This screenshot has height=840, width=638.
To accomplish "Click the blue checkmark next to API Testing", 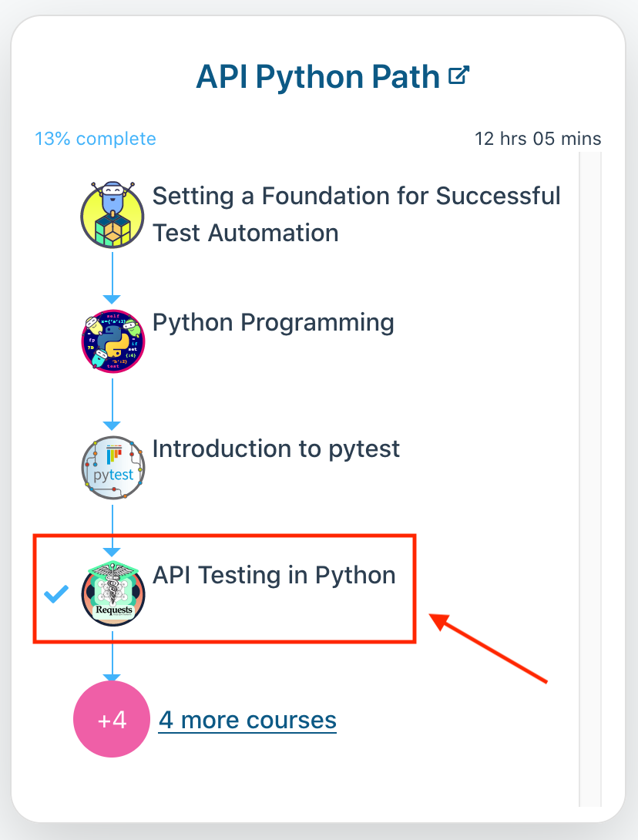I will 56,593.
